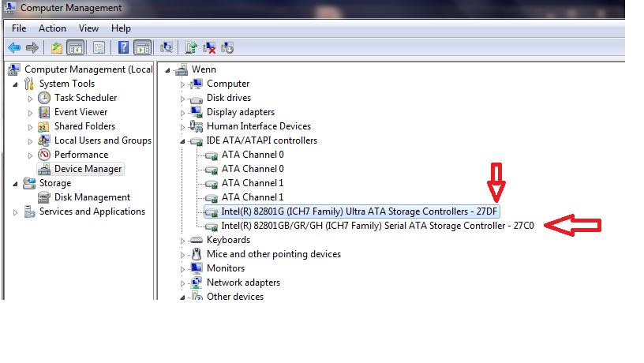Click Update Driver Software toolbar icon
Image resolution: width=644 pixels, height=363 pixels.
(191, 47)
